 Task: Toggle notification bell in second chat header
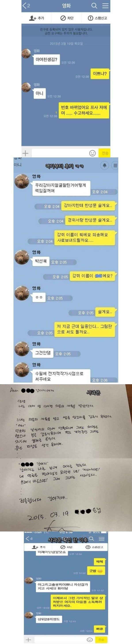click(104, 165)
